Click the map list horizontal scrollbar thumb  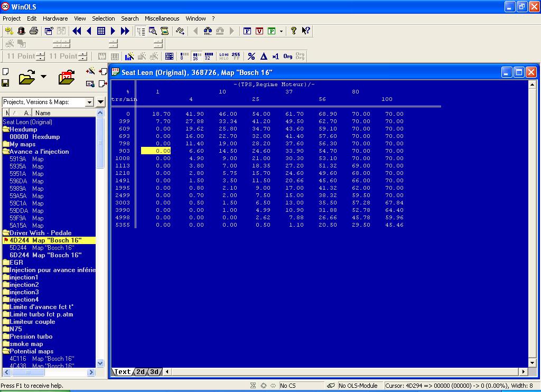[x=28, y=372]
